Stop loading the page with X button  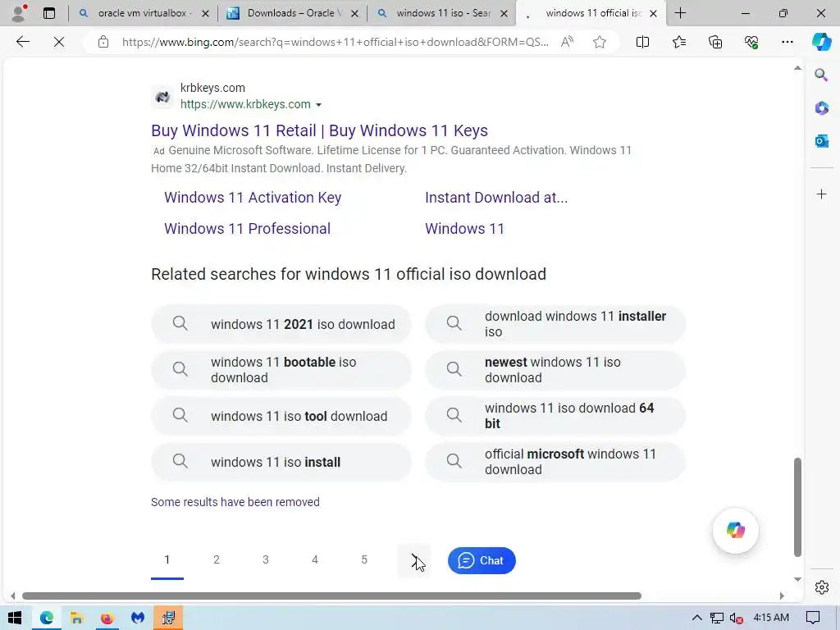click(x=59, y=42)
